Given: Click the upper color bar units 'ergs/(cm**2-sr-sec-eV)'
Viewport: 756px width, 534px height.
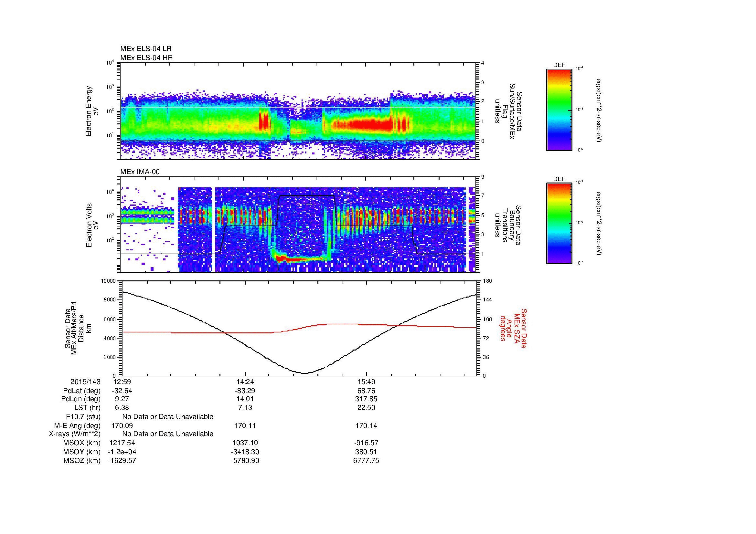Looking at the screenshot, I should click(x=600, y=110).
